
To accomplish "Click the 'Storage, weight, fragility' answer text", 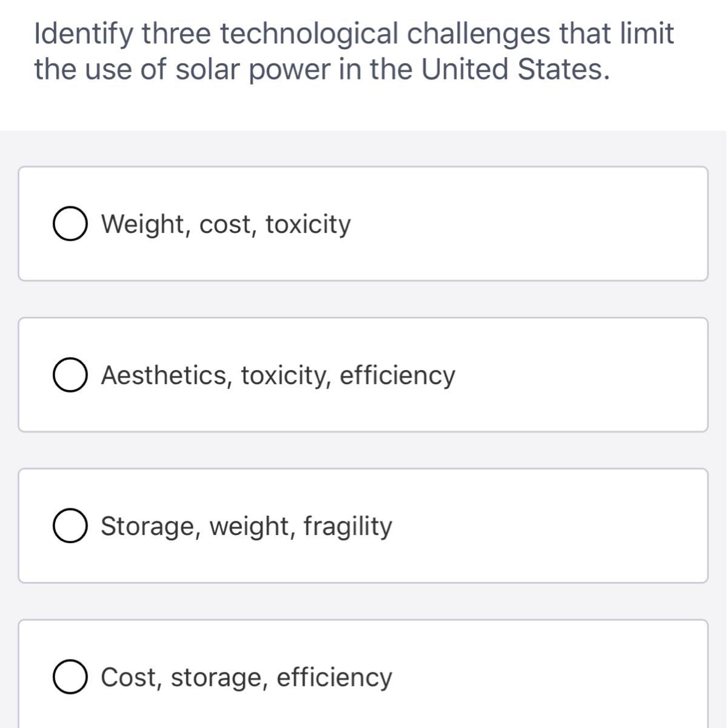I will coord(246,526).
